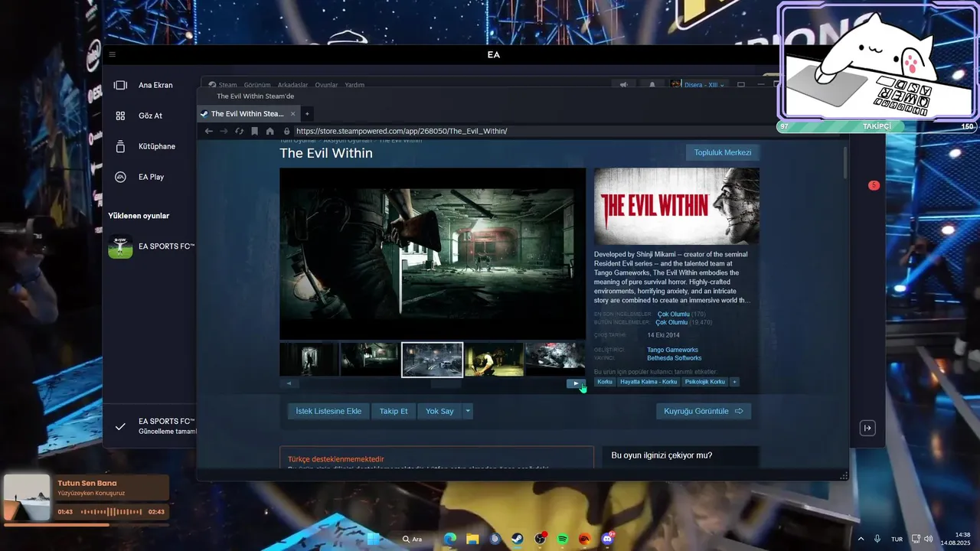Select the yellow-tinted fourth screenshot thumbnail
Viewport: 980px width, 551px height.
[x=494, y=359]
